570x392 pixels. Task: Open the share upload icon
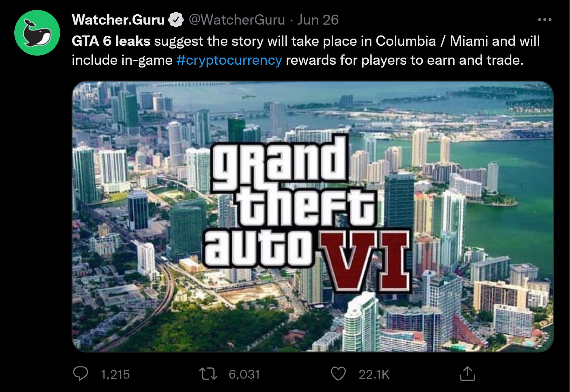467,373
